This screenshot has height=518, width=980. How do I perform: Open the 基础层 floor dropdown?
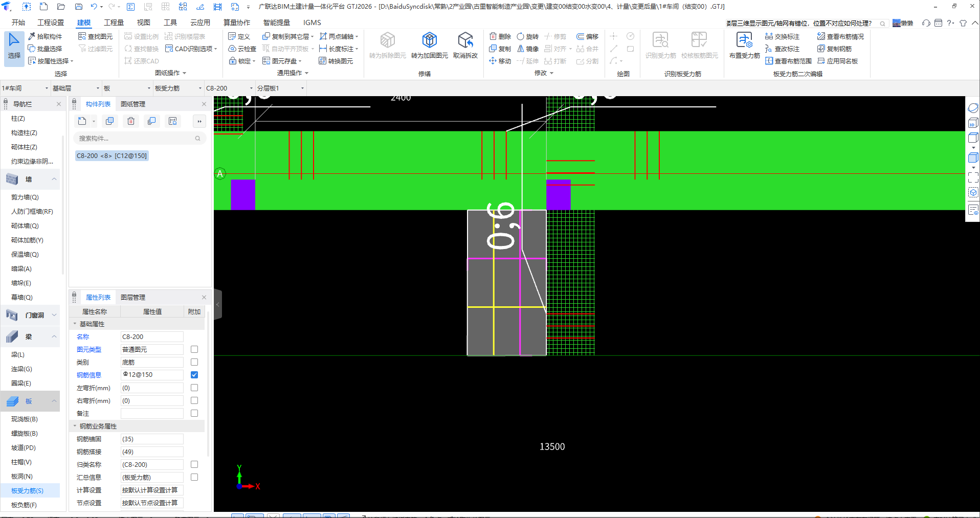[76, 88]
